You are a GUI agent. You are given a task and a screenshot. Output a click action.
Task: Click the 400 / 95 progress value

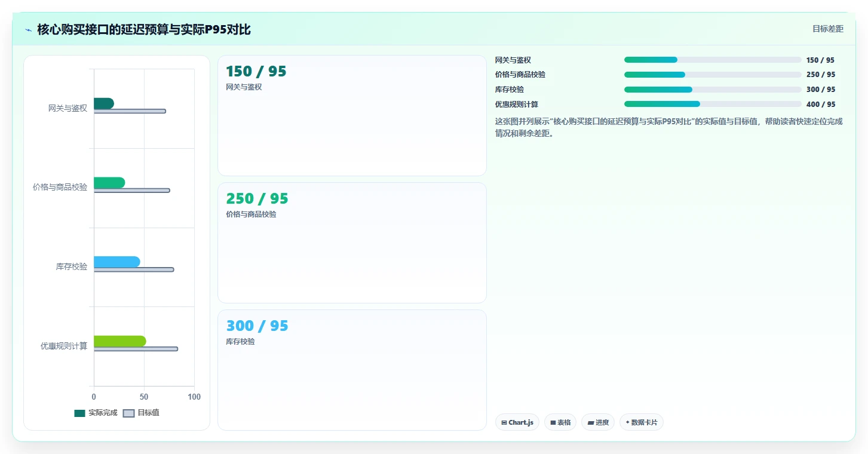[x=821, y=105]
